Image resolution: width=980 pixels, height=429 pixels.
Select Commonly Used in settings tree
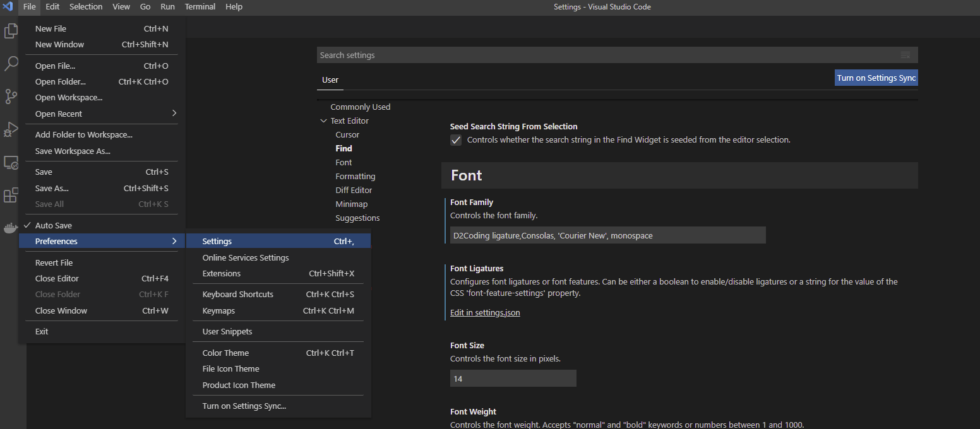[x=361, y=107]
